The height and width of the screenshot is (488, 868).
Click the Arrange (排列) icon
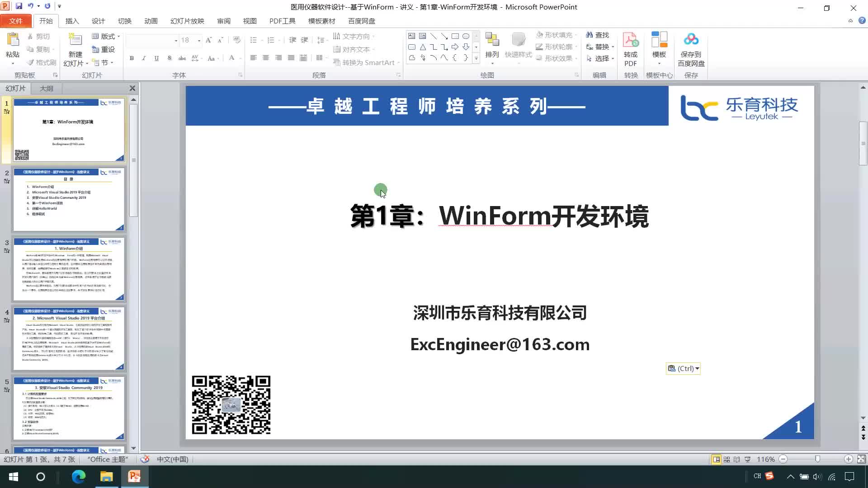tap(492, 40)
